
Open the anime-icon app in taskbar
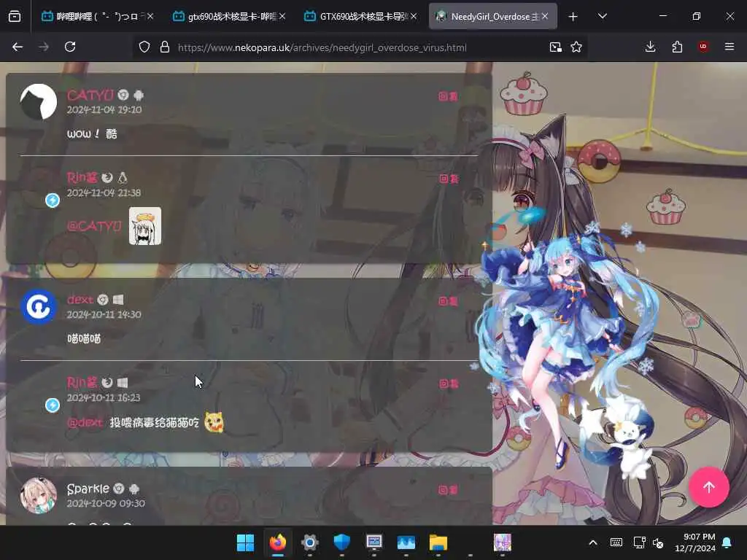coord(502,542)
